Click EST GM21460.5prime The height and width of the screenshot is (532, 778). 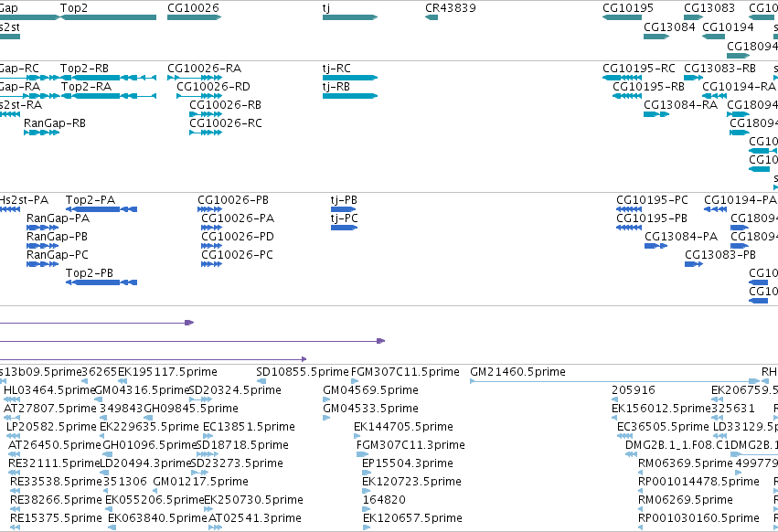(x=518, y=372)
